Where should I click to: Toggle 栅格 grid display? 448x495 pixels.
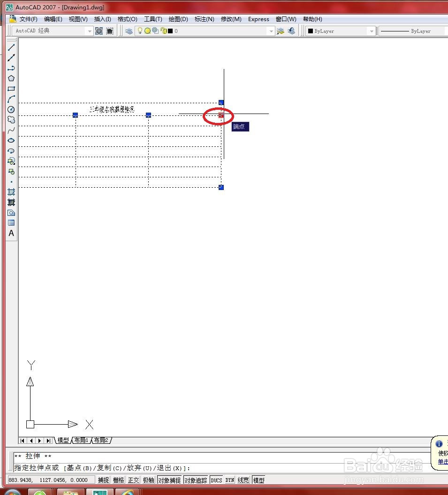pyautogui.click(x=118, y=480)
